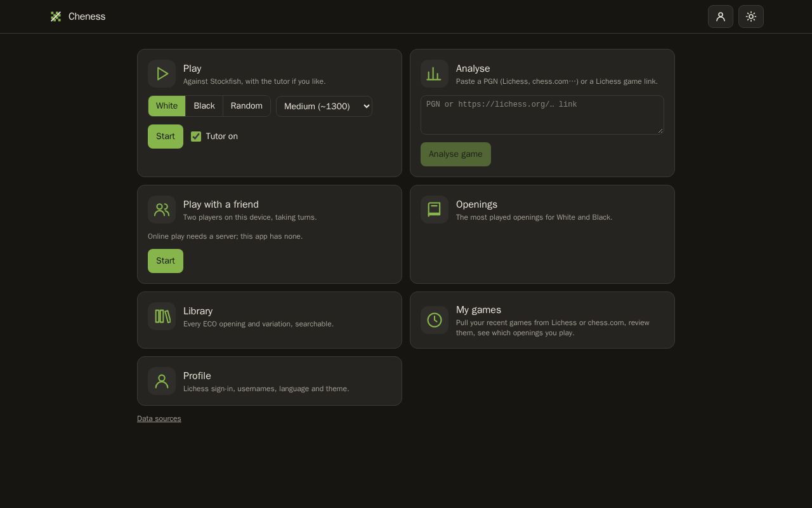
Task: Open the Profile card title
Action: 197,376
